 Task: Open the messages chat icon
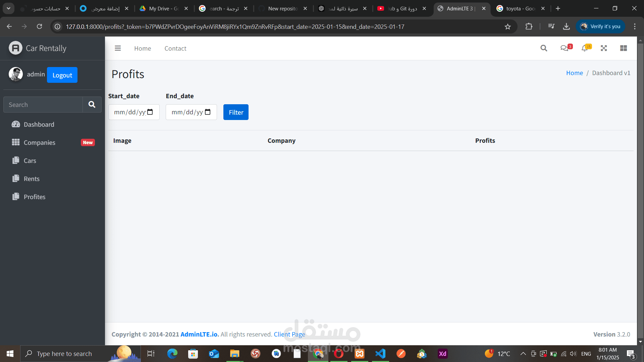(564, 48)
